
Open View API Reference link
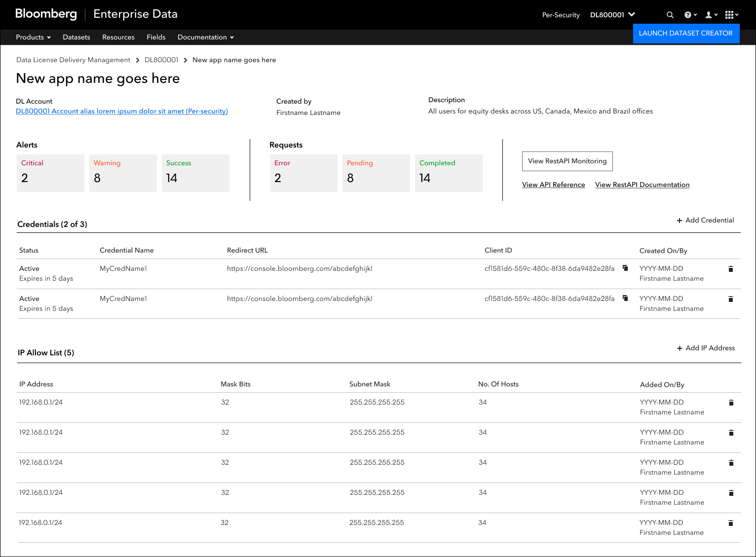[x=554, y=185]
